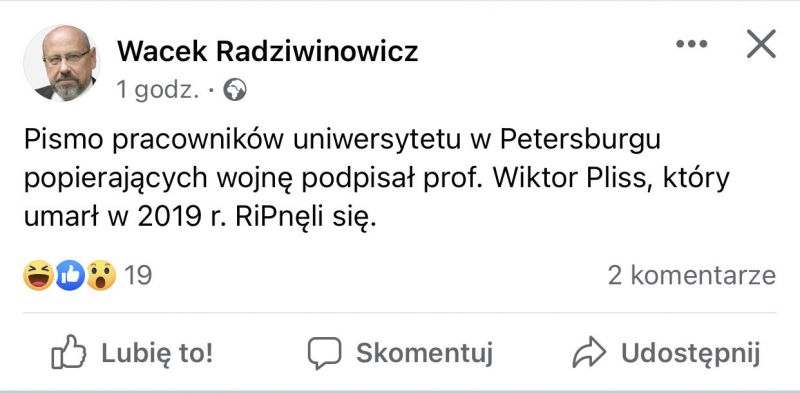Close the post with the X icon
The image size is (800, 393).
pyautogui.click(x=761, y=44)
